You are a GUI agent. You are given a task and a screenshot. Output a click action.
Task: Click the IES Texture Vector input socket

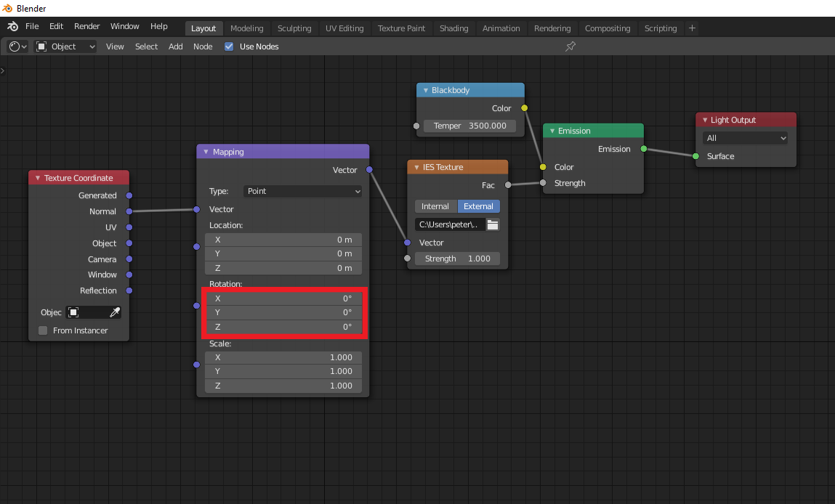point(408,243)
